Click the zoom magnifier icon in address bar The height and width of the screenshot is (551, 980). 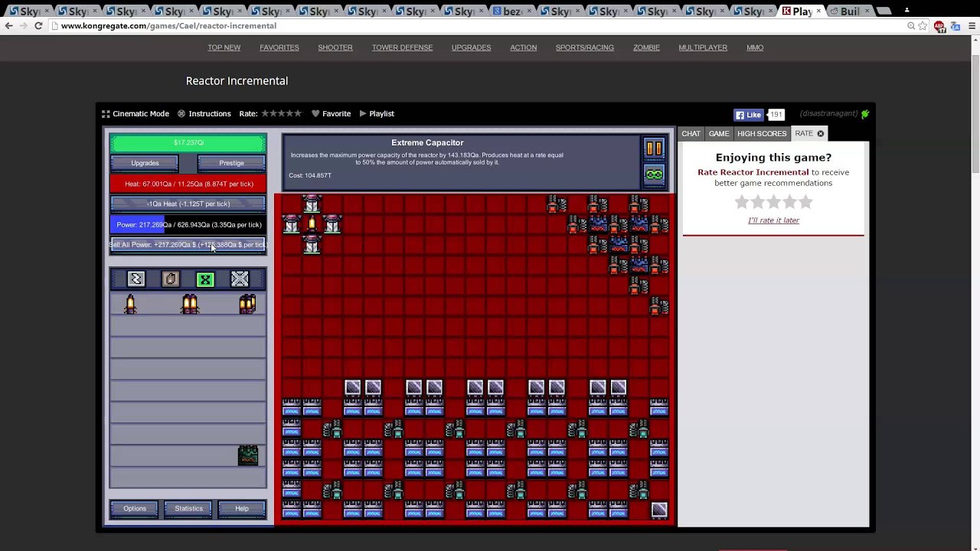click(x=911, y=26)
